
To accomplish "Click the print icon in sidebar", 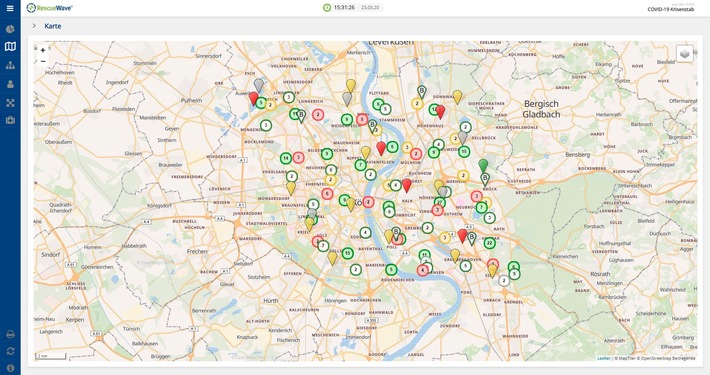I will 10,334.
